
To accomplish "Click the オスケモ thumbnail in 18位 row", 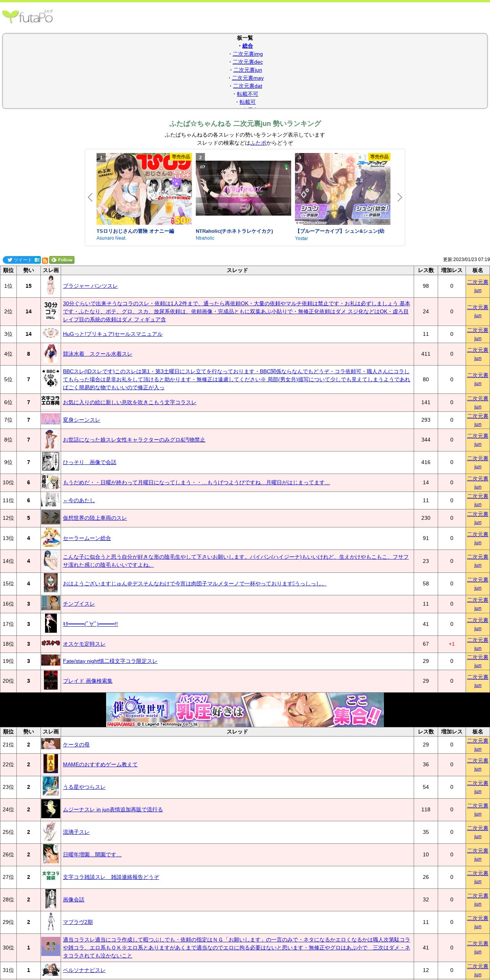I will (x=51, y=643).
